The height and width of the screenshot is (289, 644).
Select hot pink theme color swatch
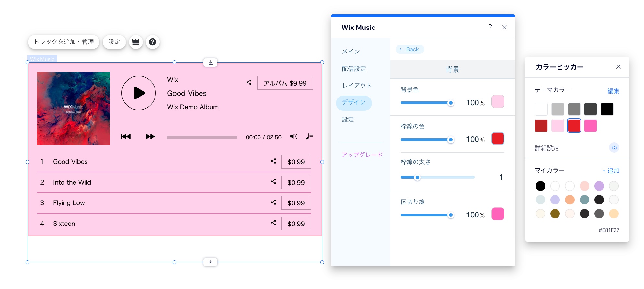point(591,125)
